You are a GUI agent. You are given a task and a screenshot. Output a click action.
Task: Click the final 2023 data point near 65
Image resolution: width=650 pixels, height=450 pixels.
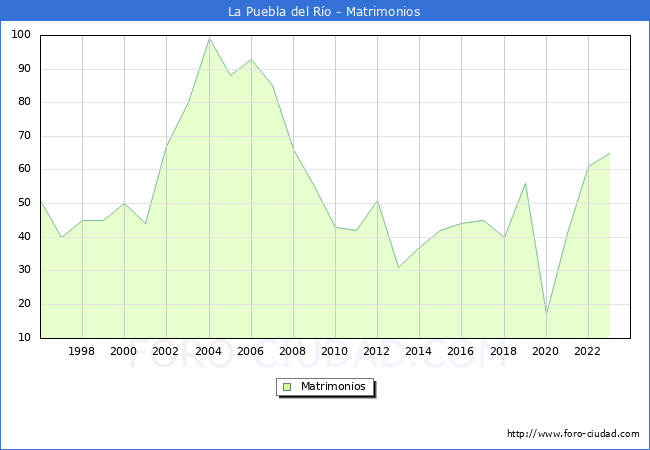609,153
